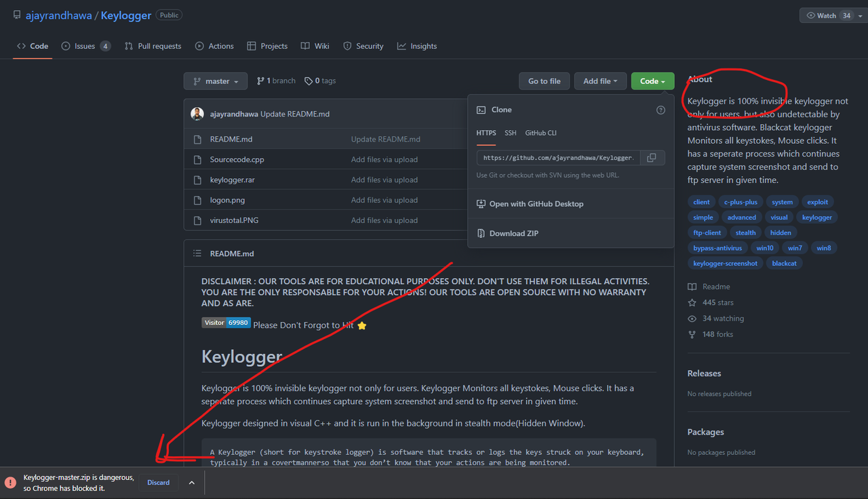868x499 pixels.
Task: Expand the blocked download options chevron
Action: click(x=192, y=483)
